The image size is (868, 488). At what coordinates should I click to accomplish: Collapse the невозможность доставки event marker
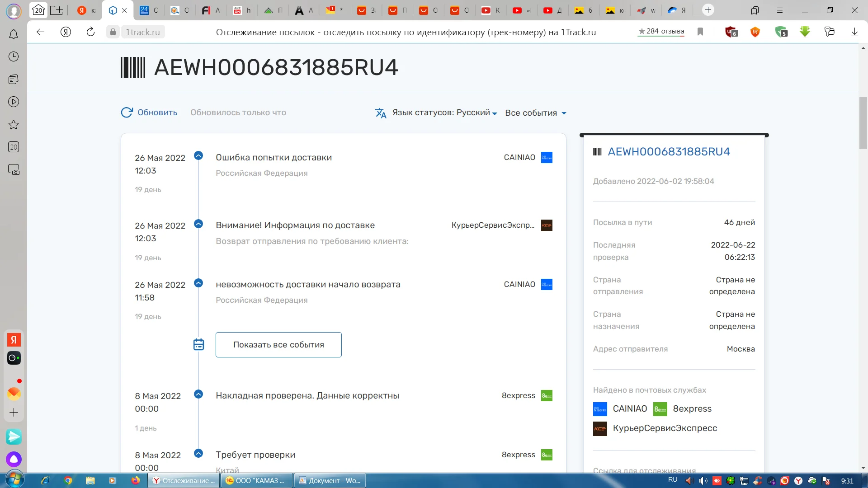pyautogui.click(x=198, y=283)
